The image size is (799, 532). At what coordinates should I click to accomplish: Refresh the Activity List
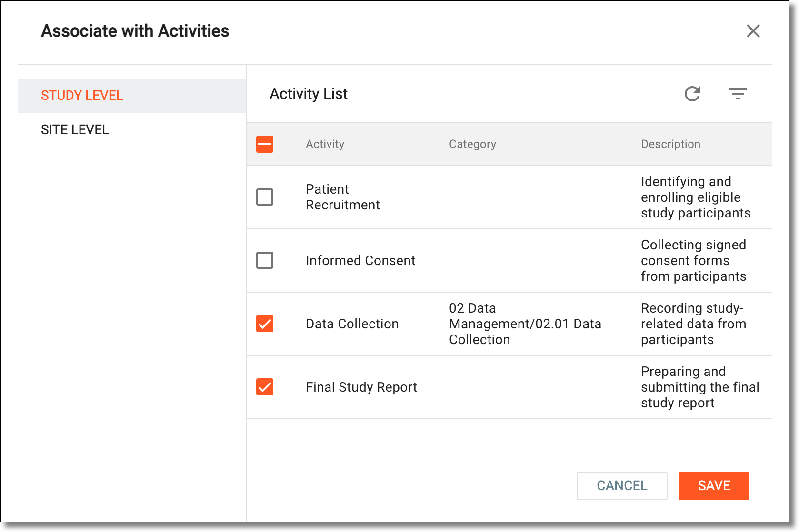pos(692,94)
